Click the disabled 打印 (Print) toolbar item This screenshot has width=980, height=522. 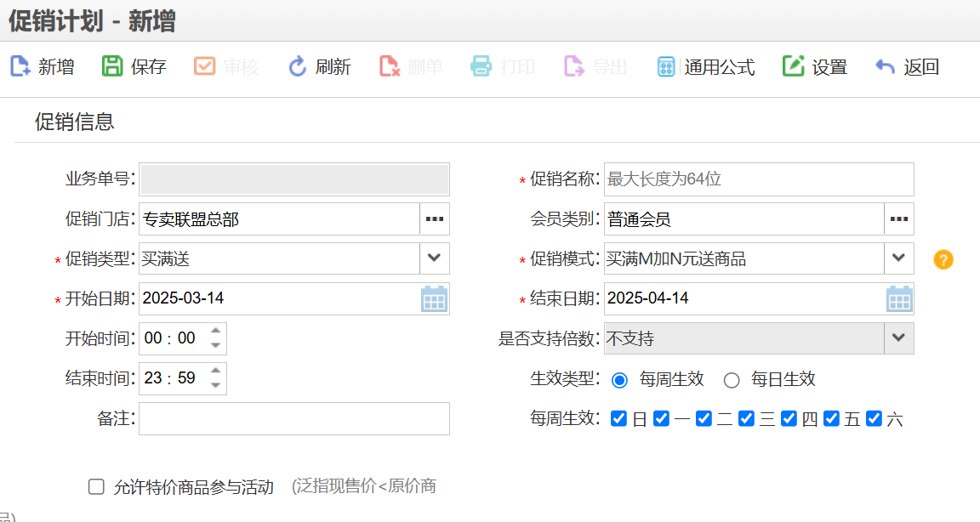pyautogui.click(x=480, y=66)
